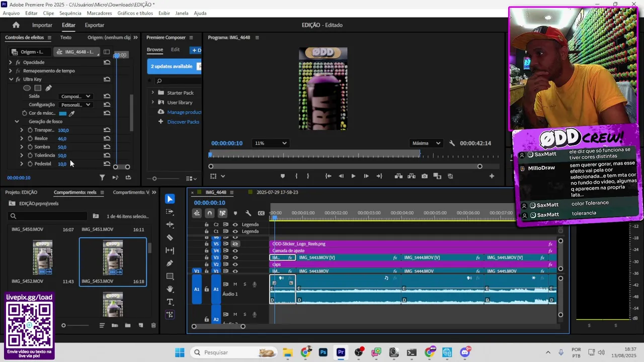Open the 11% zoom level dropdown
Image resolution: width=644 pixels, height=362 pixels.
270,143
